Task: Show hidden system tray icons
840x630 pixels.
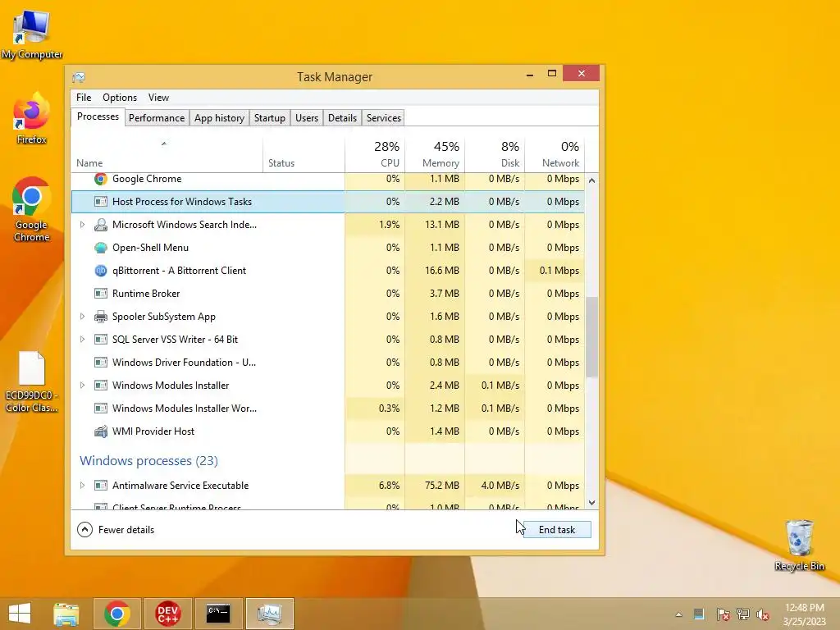Action: coord(678,614)
